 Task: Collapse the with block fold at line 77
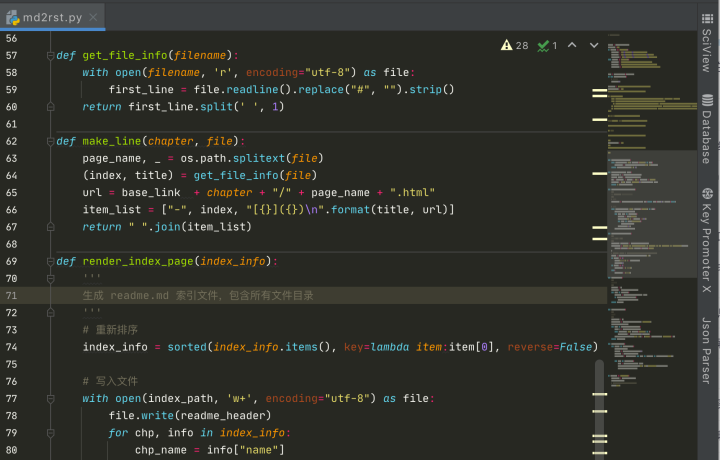51,398
